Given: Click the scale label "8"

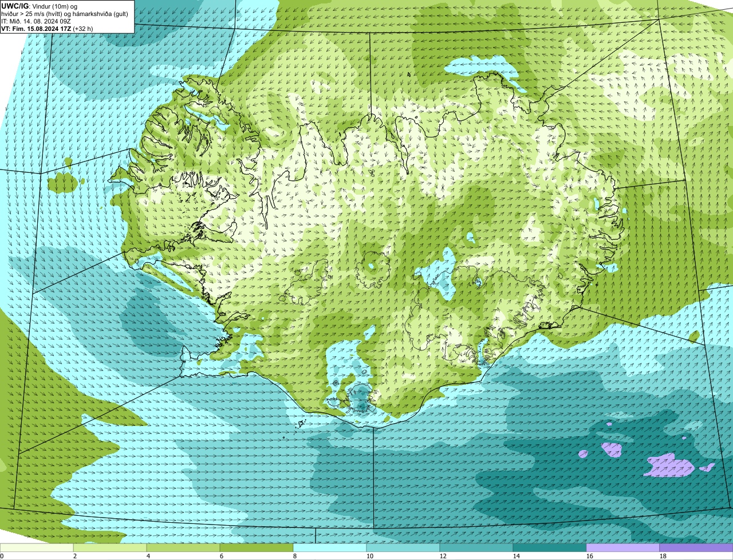Looking at the screenshot, I should [295, 556].
